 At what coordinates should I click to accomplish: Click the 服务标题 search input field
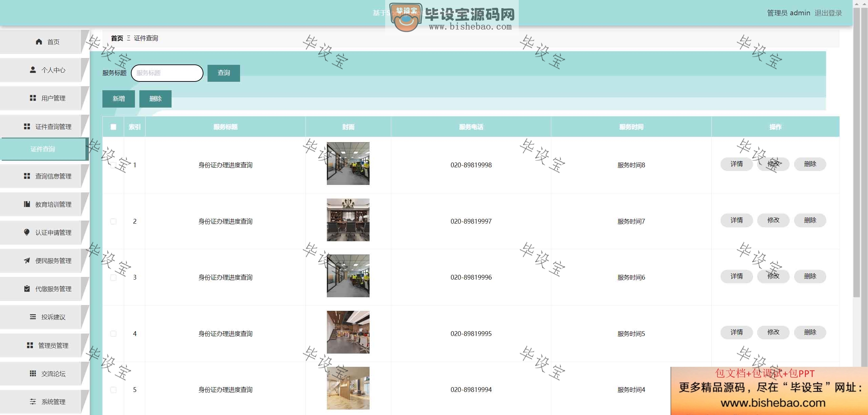point(167,73)
